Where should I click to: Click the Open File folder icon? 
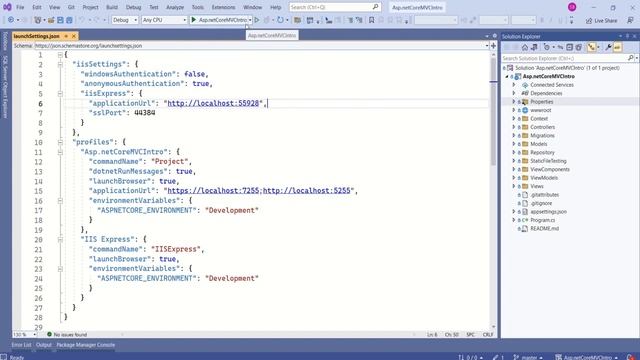(51, 20)
